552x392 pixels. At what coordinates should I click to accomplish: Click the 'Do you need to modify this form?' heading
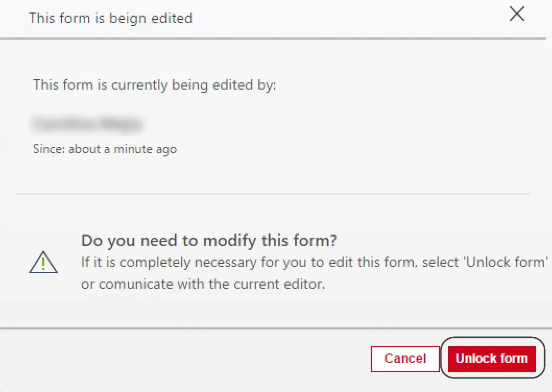pyautogui.click(x=209, y=241)
